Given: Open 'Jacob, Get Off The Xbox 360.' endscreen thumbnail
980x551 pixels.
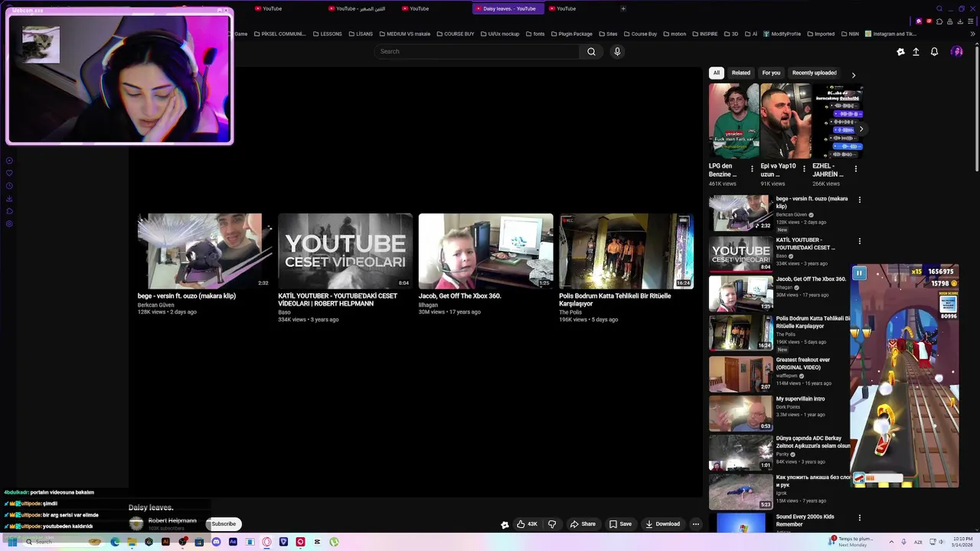Looking at the screenshot, I should [485, 251].
